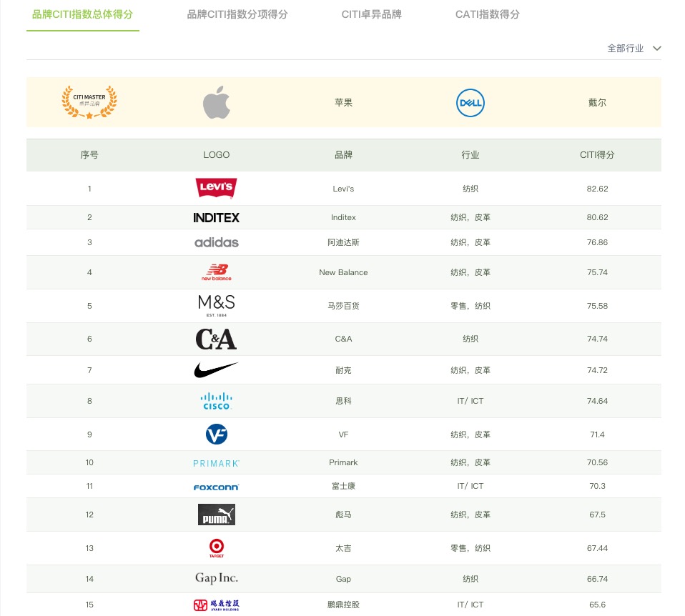The height and width of the screenshot is (616, 685).
Task: Click the 鹏鼎控股 Avary Holding logo
Action: (x=216, y=605)
